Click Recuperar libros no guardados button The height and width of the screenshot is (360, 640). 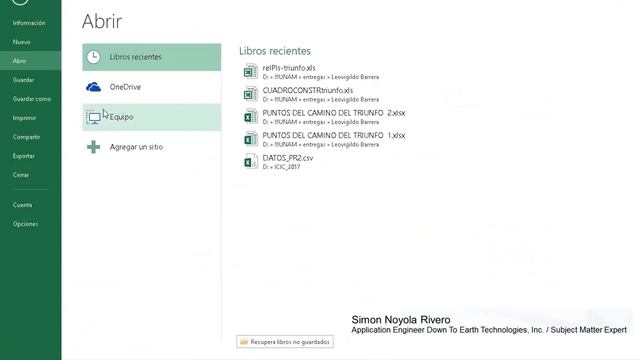click(285, 342)
